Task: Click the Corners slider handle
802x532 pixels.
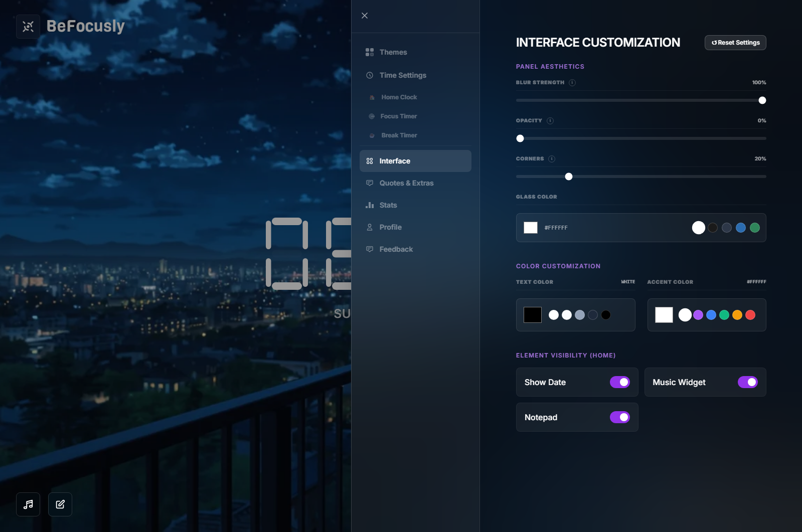Action: (x=569, y=176)
